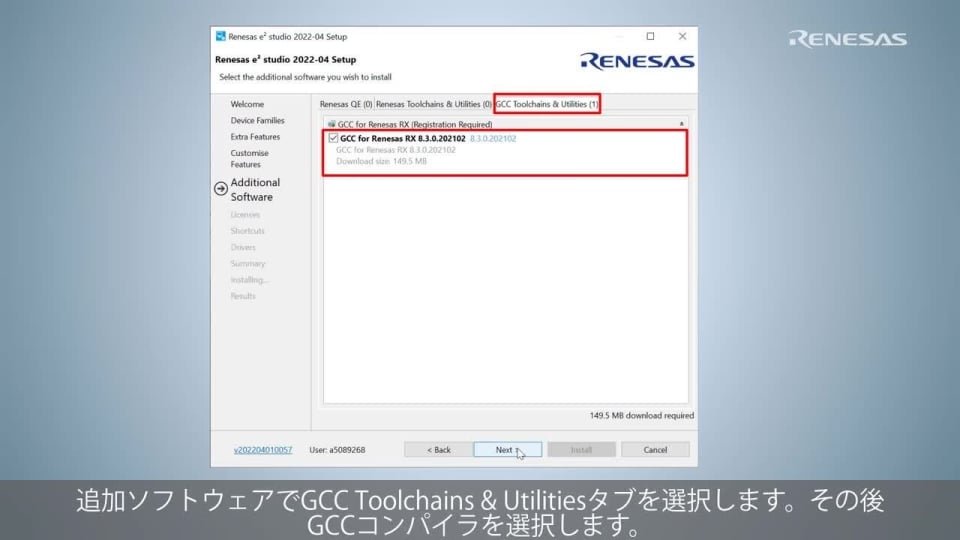Click the Renesas e² studio title bar icon

(x=220, y=37)
